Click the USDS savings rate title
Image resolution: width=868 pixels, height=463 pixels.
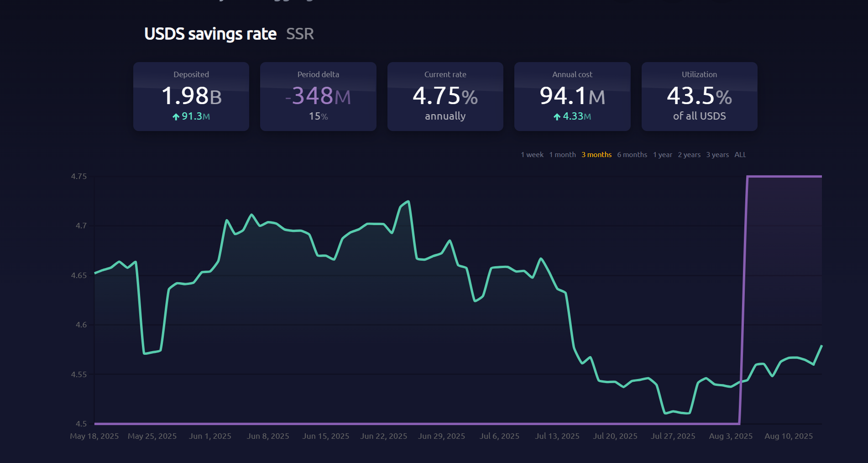pyautogui.click(x=210, y=34)
